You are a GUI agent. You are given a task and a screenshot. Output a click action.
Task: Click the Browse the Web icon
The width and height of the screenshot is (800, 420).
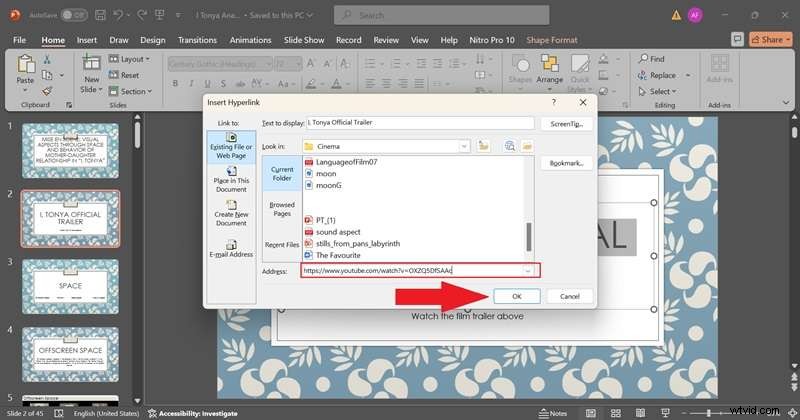tap(509, 146)
